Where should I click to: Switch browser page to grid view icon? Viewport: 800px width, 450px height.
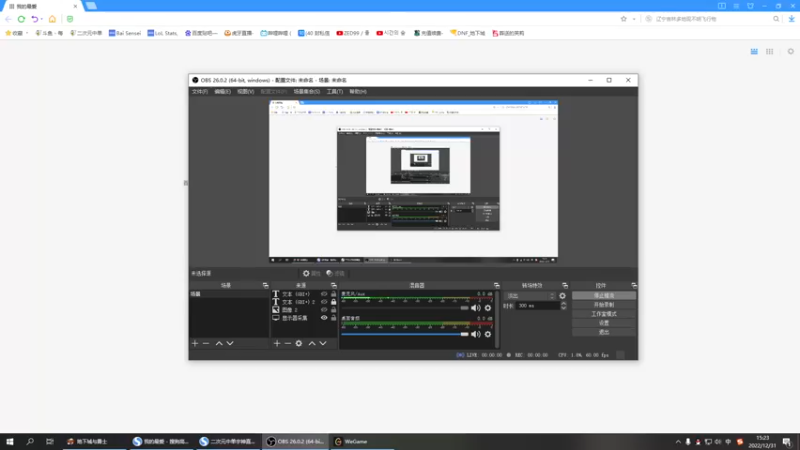point(769,52)
